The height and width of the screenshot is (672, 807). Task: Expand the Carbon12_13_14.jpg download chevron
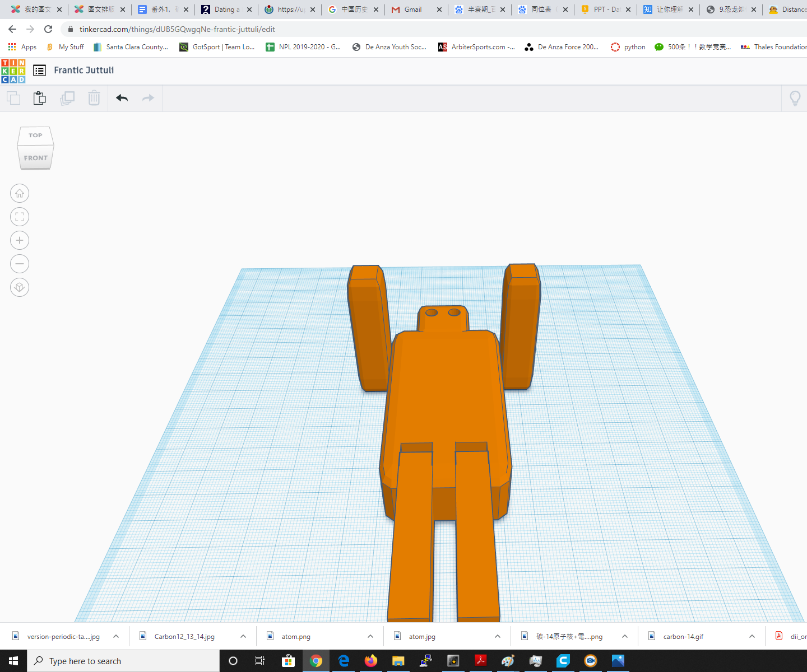click(x=243, y=636)
